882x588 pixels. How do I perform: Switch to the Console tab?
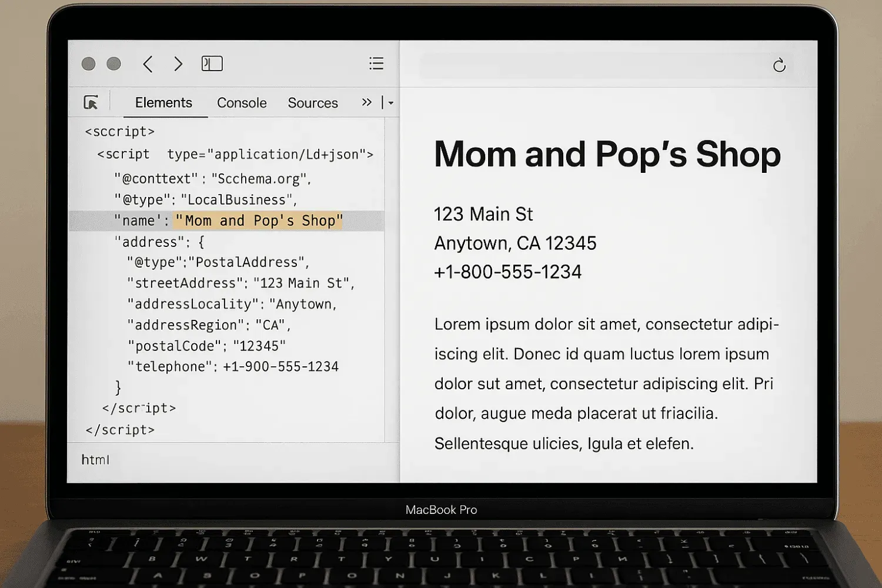pyautogui.click(x=242, y=102)
